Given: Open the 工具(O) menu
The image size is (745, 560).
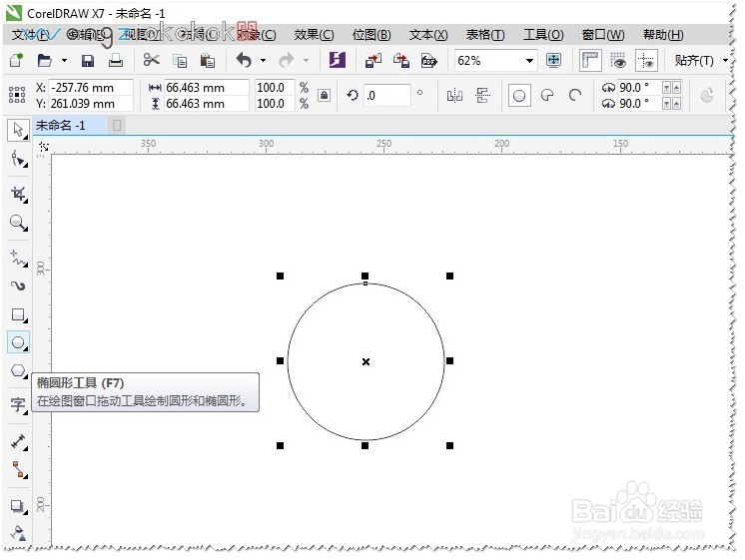Looking at the screenshot, I should (x=543, y=35).
